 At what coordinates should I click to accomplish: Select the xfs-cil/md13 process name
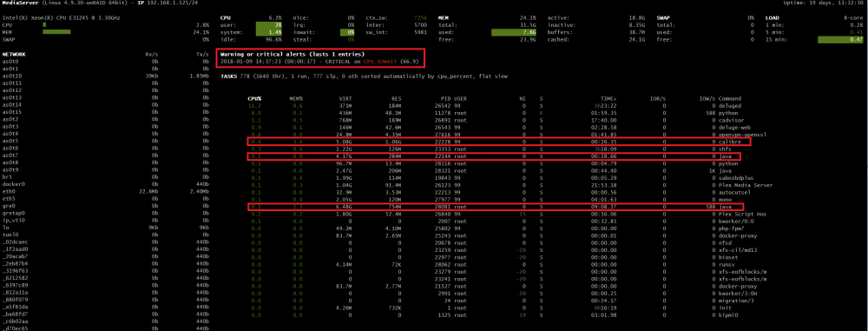[x=739, y=250]
